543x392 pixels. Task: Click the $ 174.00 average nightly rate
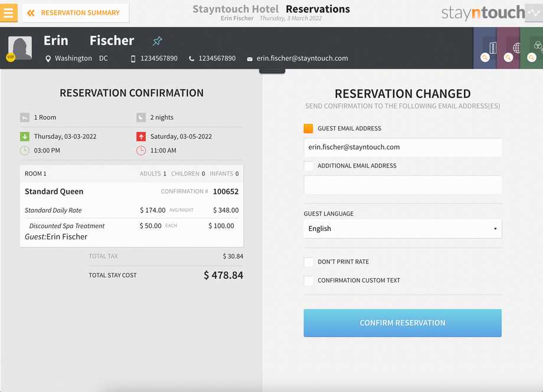point(153,210)
